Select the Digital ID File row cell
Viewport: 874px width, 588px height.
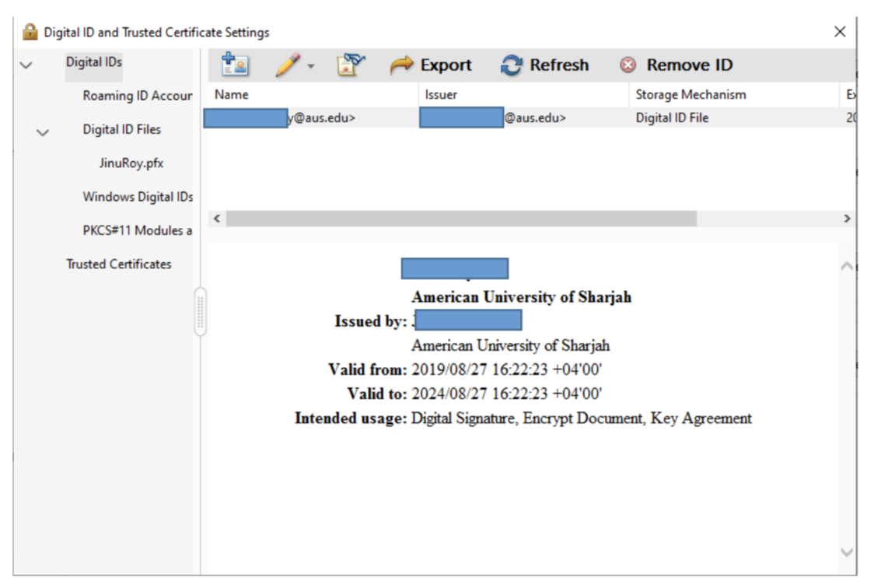tap(673, 118)
